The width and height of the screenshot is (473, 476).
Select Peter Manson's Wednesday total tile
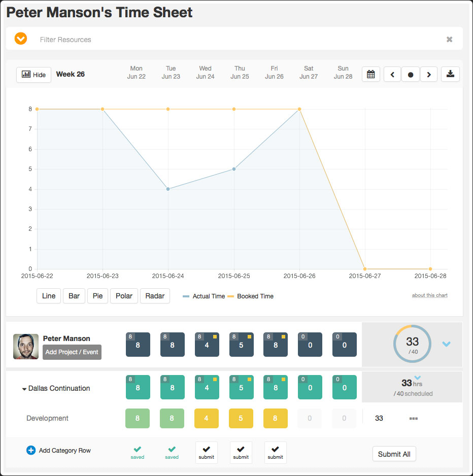207,345
